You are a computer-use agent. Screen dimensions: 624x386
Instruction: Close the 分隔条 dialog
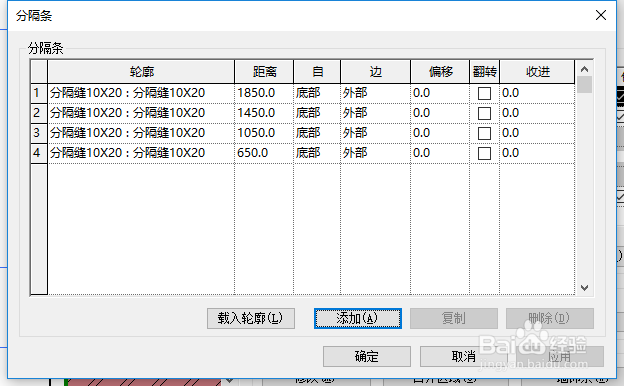[601, 15]
